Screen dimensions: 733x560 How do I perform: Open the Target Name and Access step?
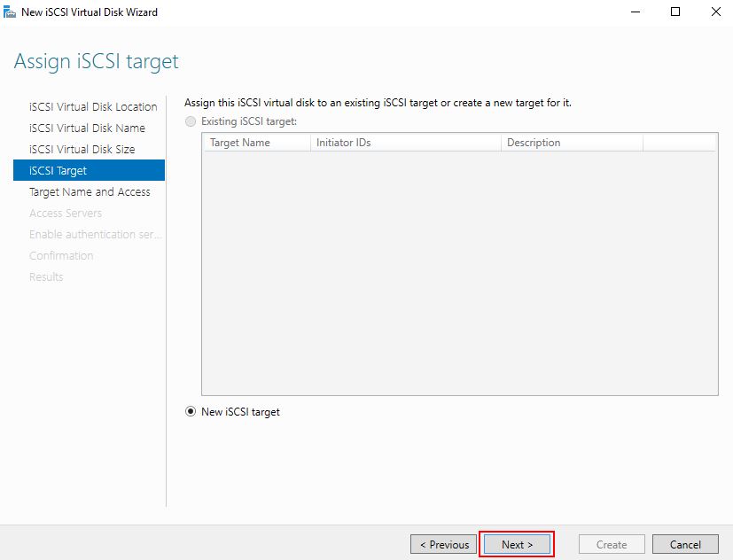[89, 191]
